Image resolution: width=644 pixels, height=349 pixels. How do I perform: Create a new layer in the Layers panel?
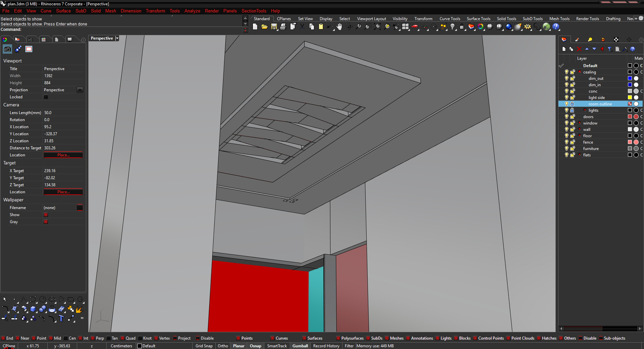(x=564, y=49)
